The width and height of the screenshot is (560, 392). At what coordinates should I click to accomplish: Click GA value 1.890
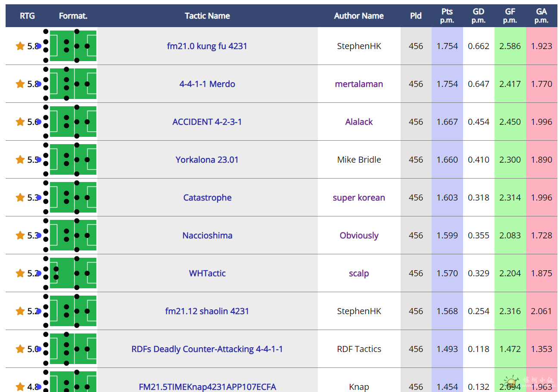(541, 160)
